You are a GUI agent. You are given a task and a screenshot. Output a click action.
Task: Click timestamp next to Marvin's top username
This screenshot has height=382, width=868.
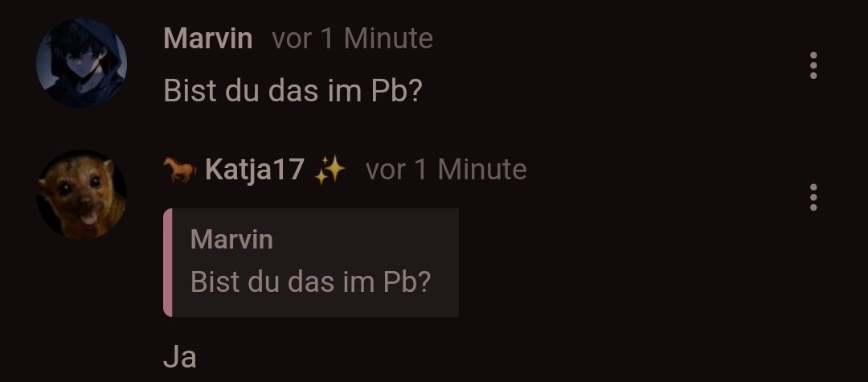click(353, 39)
